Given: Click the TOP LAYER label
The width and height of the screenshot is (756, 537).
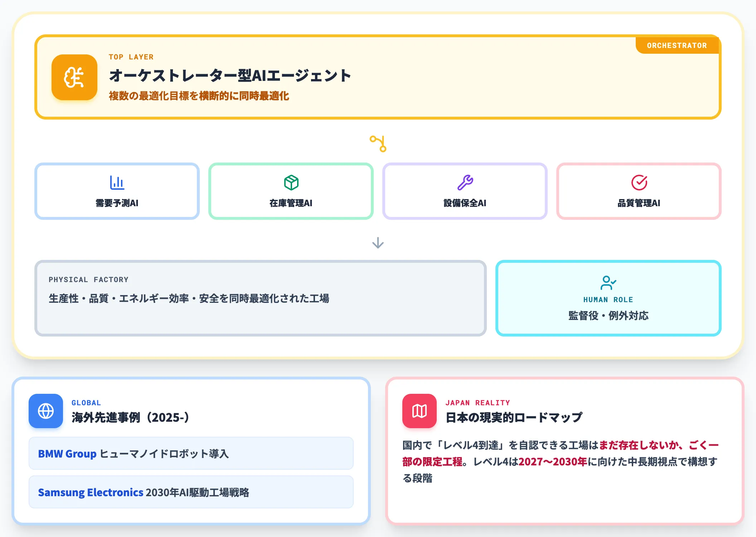Looking at the screenshot, I should 131,57.
